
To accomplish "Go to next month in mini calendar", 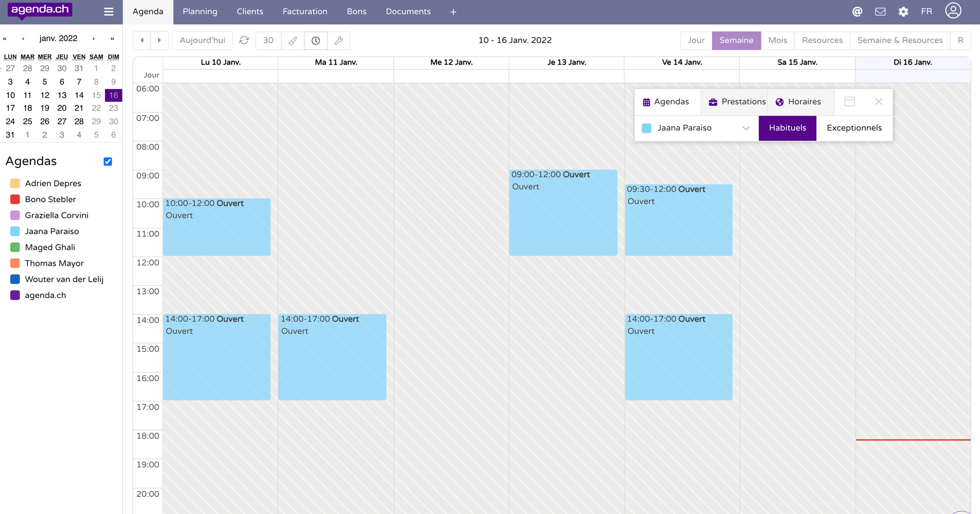I will coord(94,39).
